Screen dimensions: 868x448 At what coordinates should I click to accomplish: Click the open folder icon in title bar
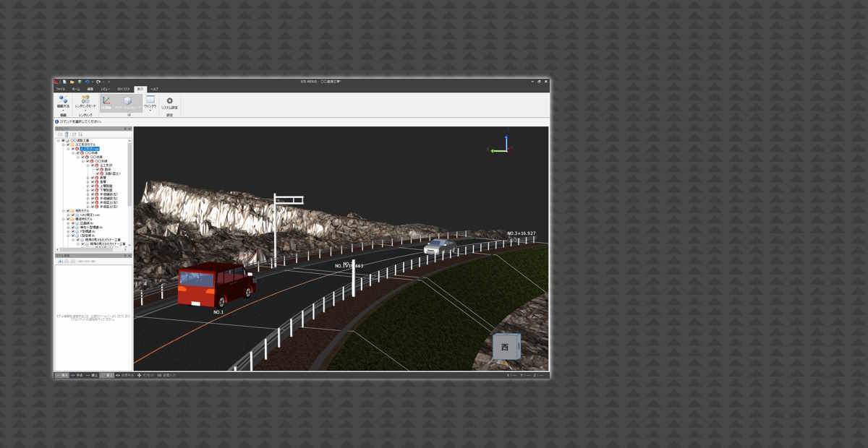tap(72, 82)
